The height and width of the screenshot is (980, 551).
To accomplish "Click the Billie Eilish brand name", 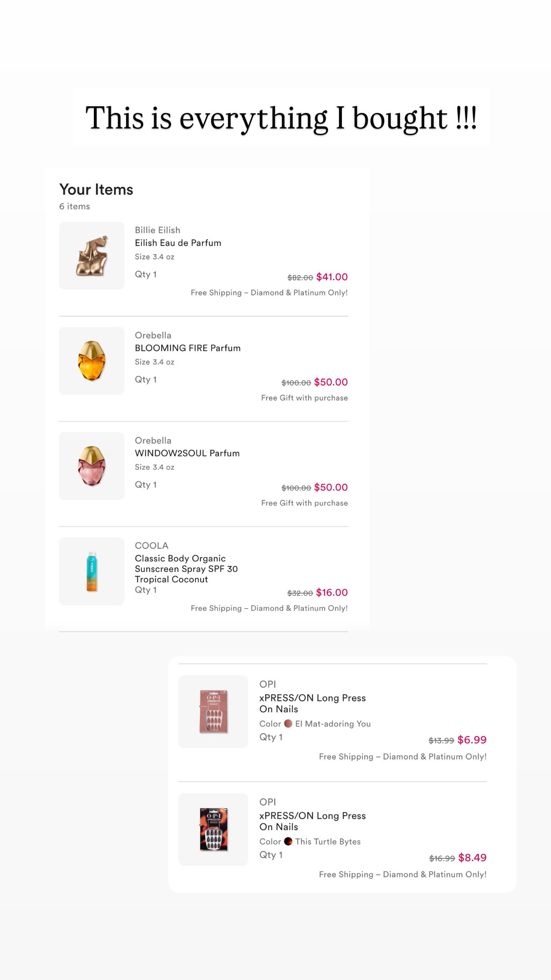I will pyautogui.click(x=157, y=230).
